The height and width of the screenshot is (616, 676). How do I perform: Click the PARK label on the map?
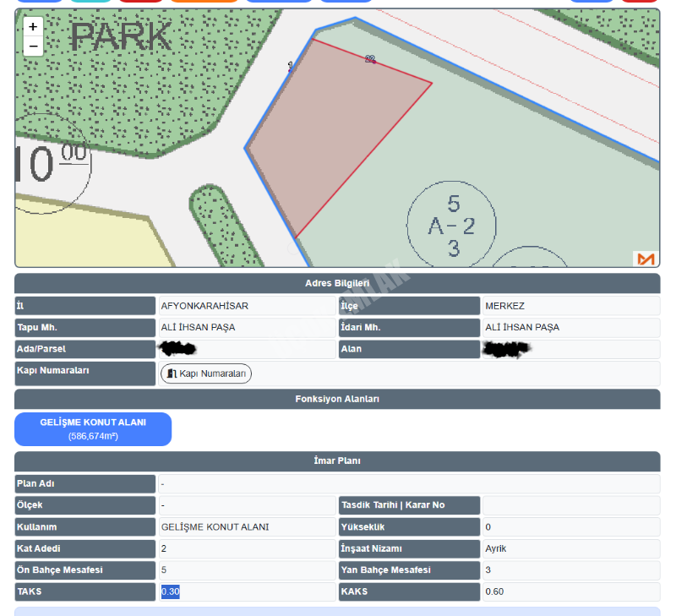tap(122, 37)
